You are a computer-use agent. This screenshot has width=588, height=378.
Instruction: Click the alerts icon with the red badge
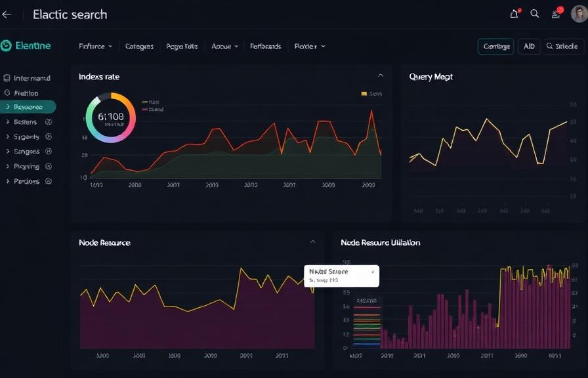point(555,12)
